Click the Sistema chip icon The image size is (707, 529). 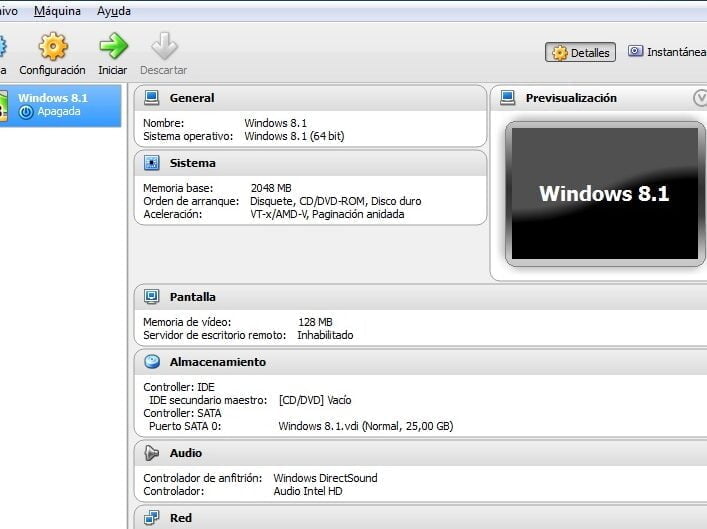click(x=152, y=163)
